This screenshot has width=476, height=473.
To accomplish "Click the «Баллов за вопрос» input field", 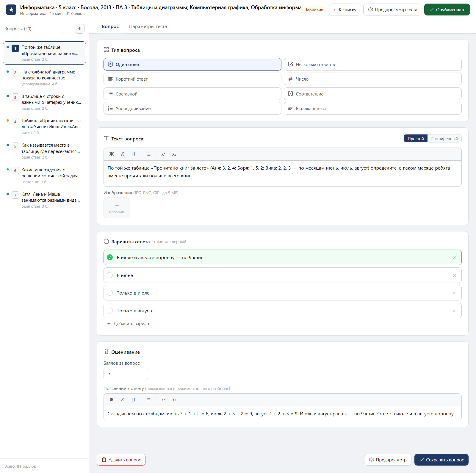I will pos(126,374).
